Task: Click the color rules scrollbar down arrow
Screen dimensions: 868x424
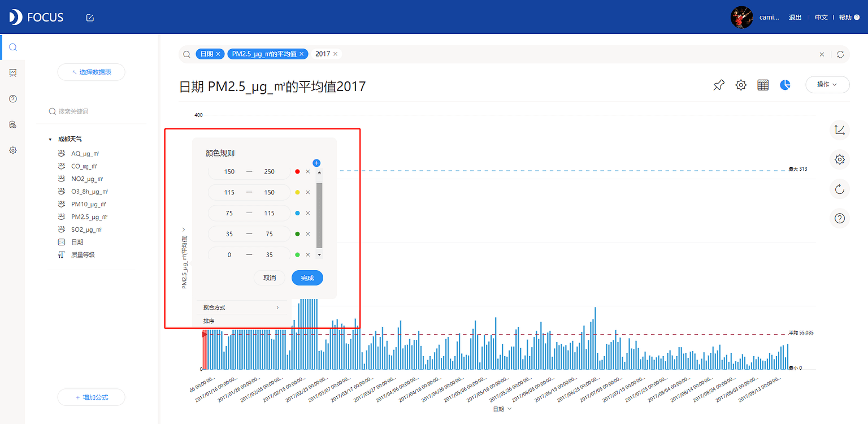Action: (319, 255)
